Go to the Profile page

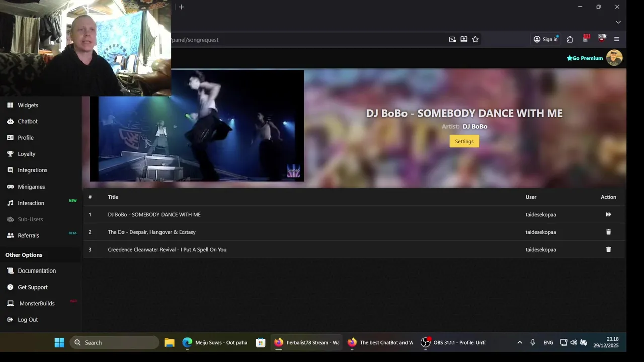(26, 138)
